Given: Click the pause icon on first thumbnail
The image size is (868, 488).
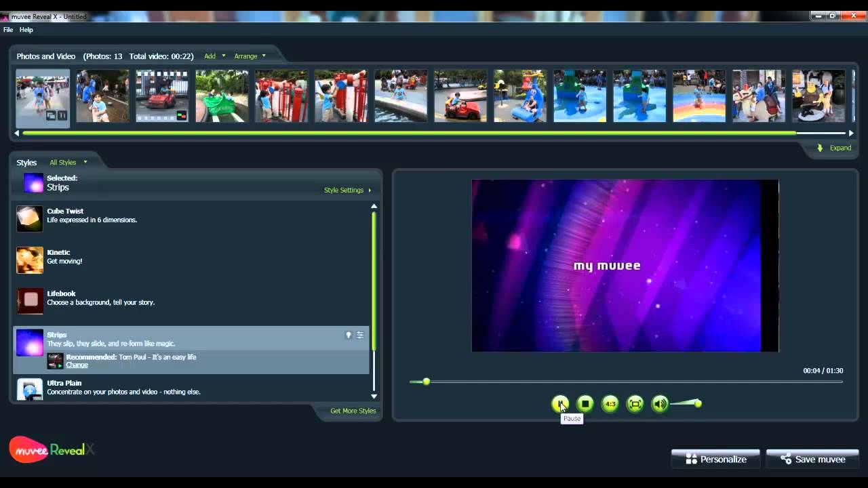Looking at the screenshot, I should tap(62, 116).
